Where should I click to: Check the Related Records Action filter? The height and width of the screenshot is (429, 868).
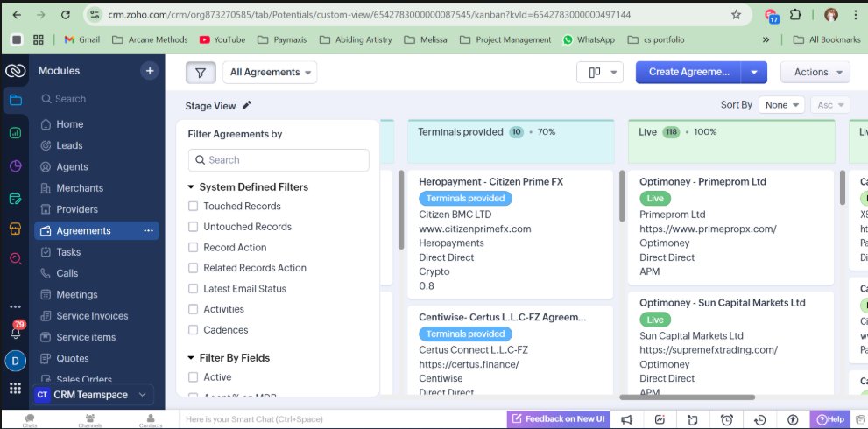pyautogui.click(x=194, y=268)
